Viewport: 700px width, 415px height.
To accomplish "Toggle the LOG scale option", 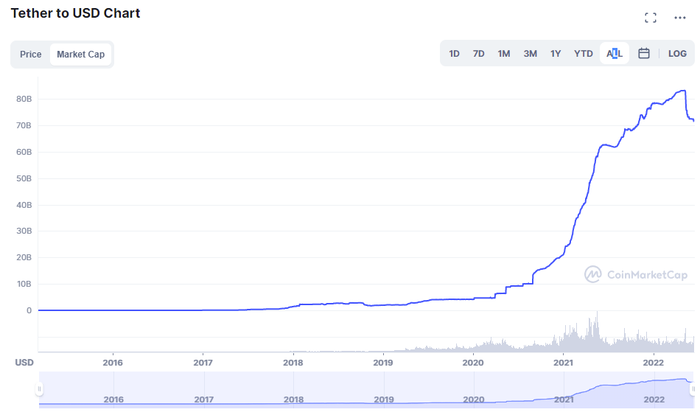I will tap(677, 54).
